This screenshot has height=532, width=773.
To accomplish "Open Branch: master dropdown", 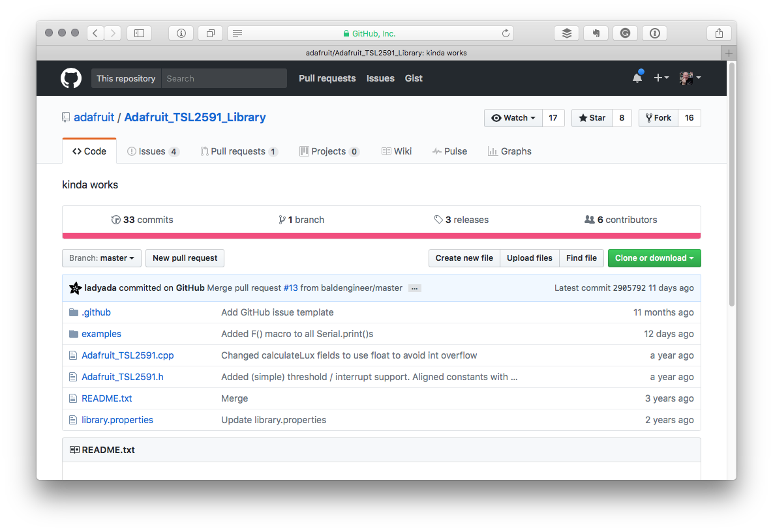I will tap(102, 258).
